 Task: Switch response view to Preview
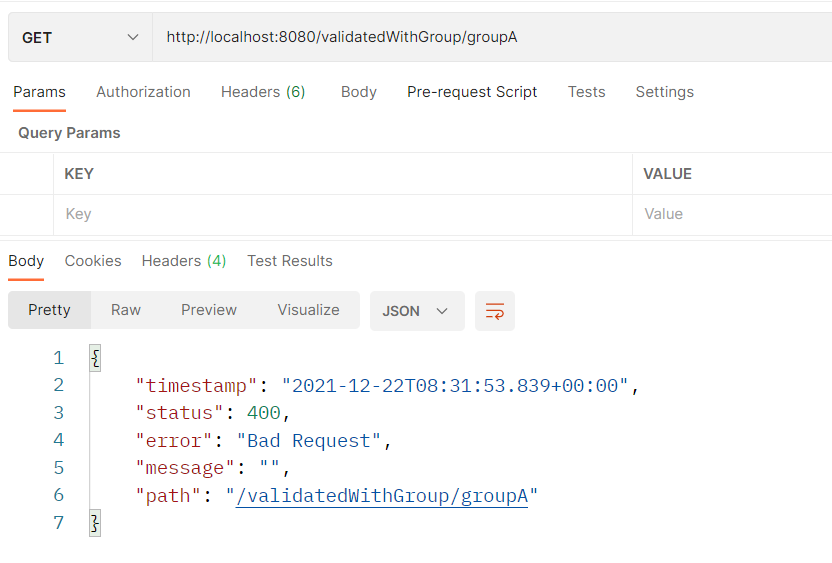(209, 310)
